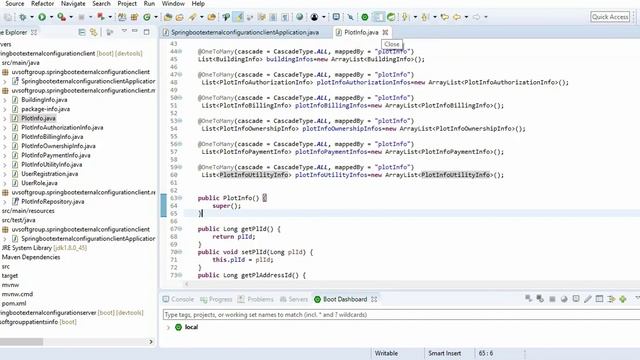
Task: Toggle Show Whitespace Characters icon
Action: tap(285, 17)
